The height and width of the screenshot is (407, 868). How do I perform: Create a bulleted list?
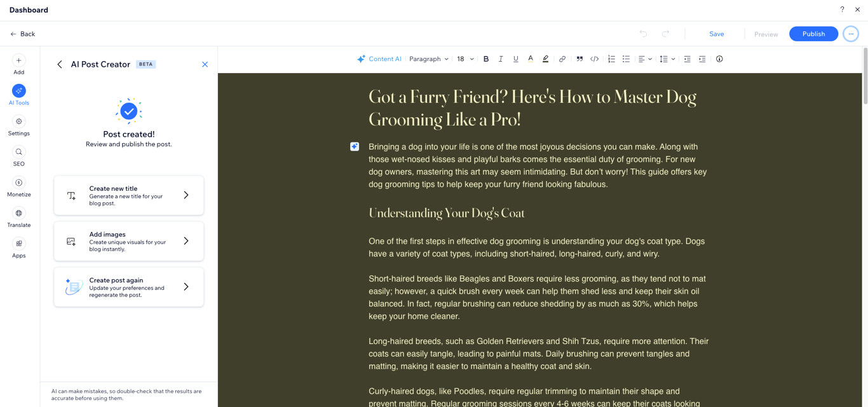(x=626, y=59)
